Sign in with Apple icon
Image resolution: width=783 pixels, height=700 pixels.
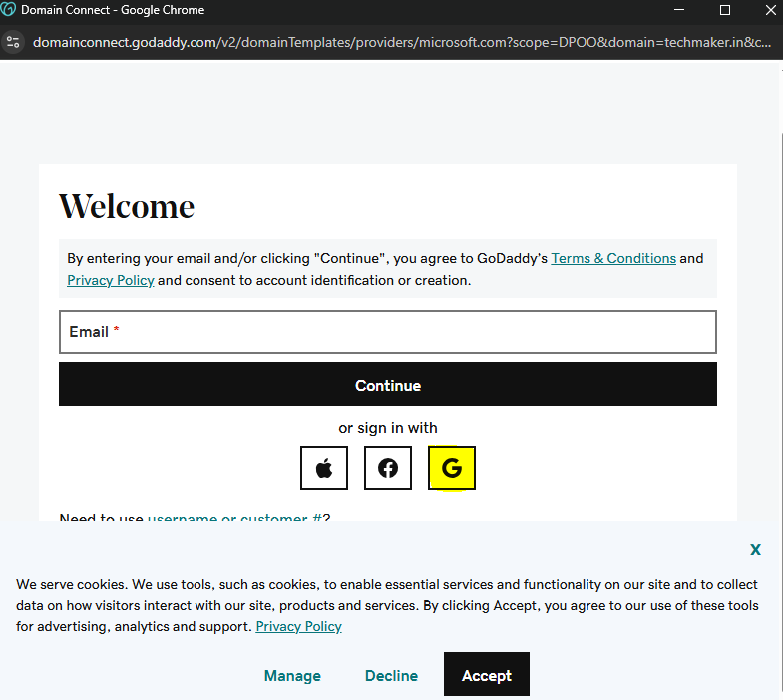tap(324, 468)
